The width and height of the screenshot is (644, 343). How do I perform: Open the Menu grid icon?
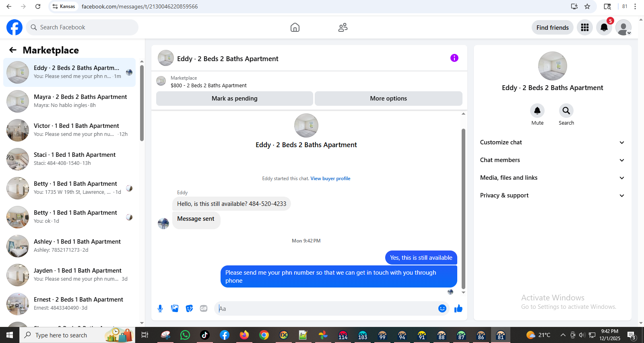[x=585, y=27]
